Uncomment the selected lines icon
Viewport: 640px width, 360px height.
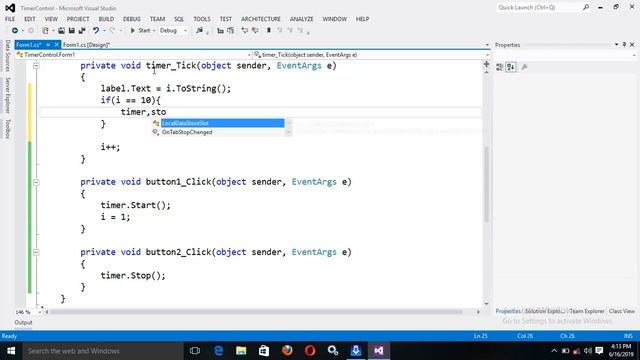pyautogui.click(x=255, y=31)
